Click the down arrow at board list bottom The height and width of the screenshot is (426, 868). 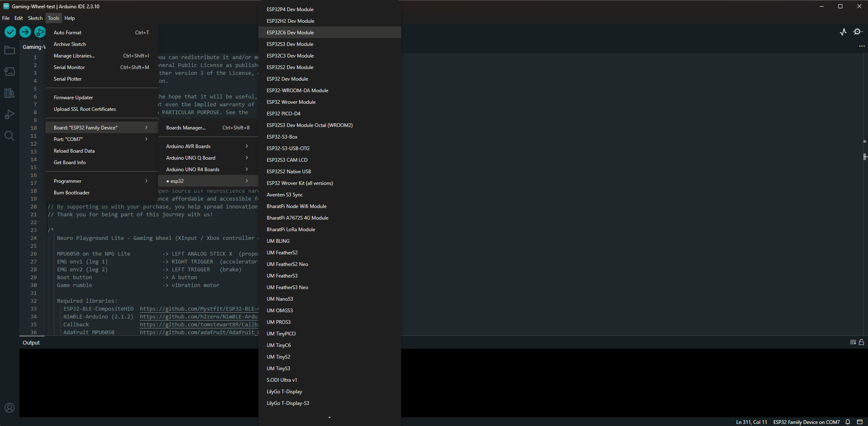(x=330, y=417)
